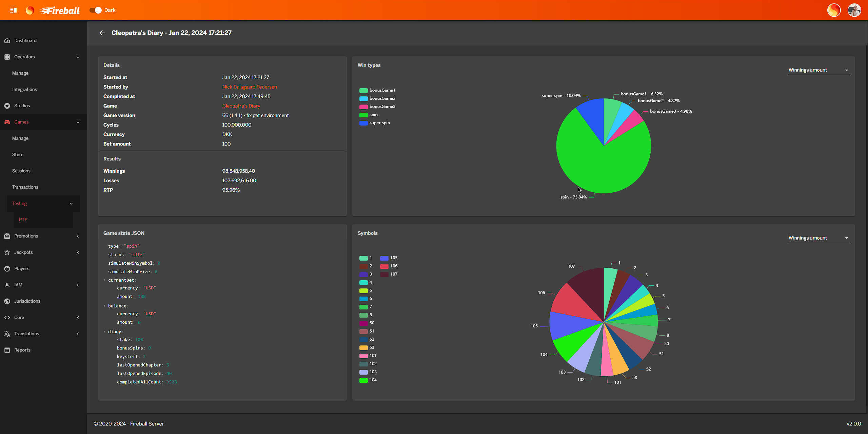Collapse sidebar with the menu icon
Screen dimensions: 868x434
point(14,10)
